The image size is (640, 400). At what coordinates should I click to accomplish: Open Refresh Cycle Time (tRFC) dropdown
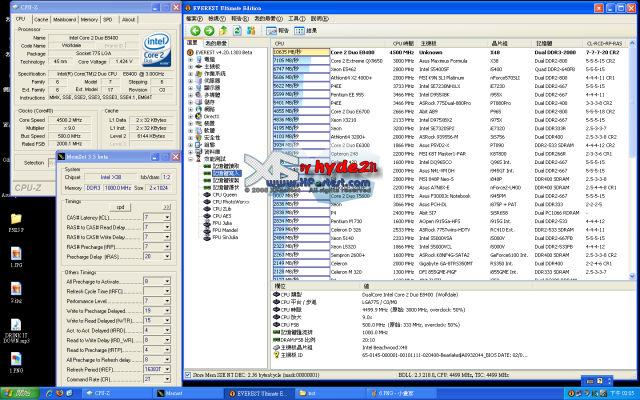click(167, 291)
